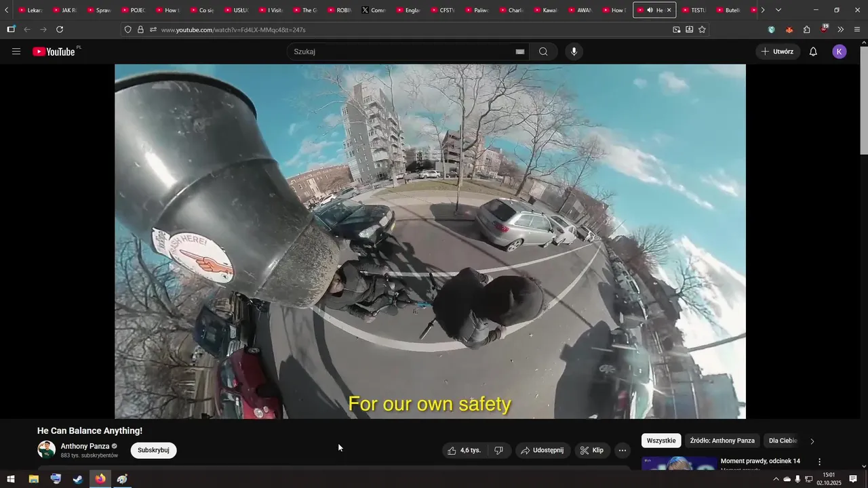Open the shield tracking protection icon
The height and width of the screenshot is (488, 868).
(x=127, y=30)
